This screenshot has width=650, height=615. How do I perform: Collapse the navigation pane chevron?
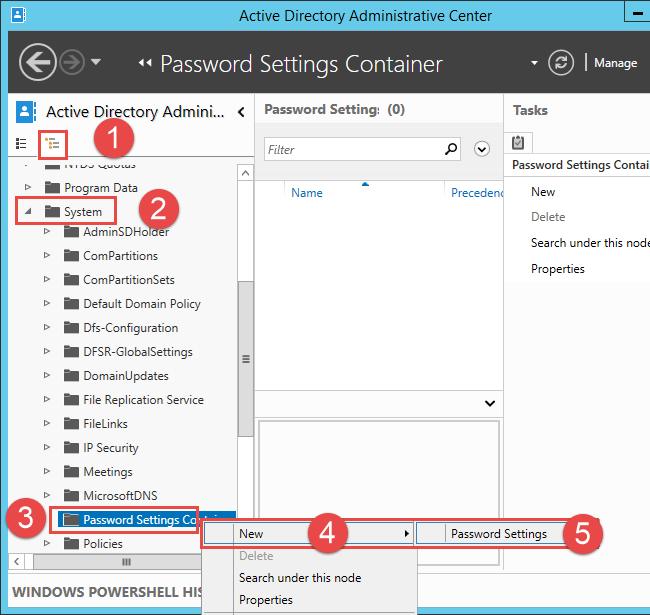point(241,112)
